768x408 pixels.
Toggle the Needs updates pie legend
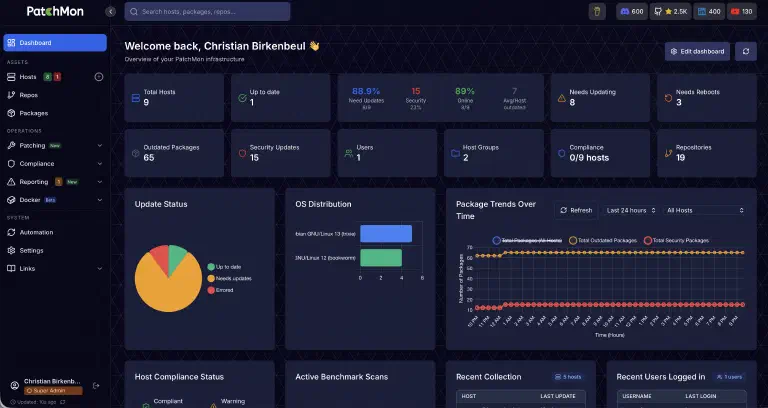229,278
